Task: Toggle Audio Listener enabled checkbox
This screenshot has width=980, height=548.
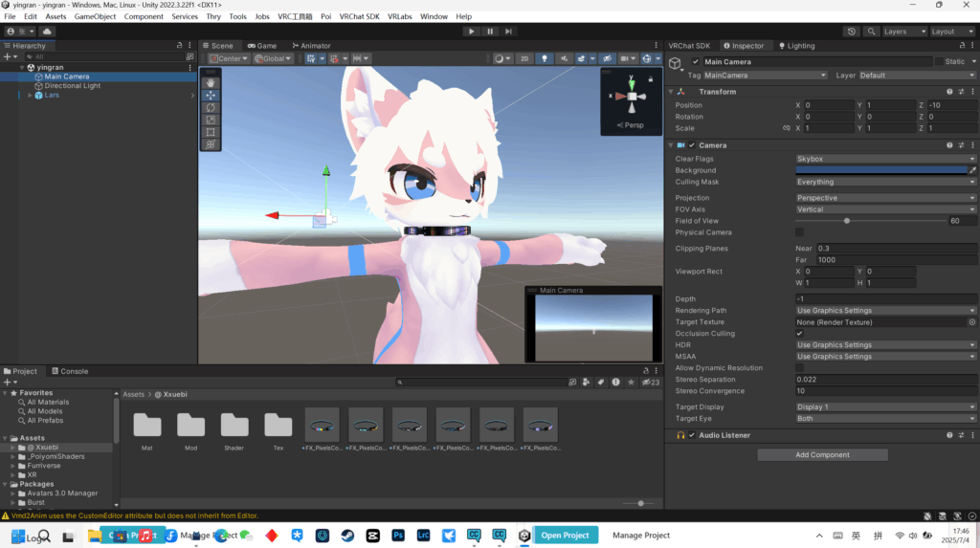Action: click(692, 435)
